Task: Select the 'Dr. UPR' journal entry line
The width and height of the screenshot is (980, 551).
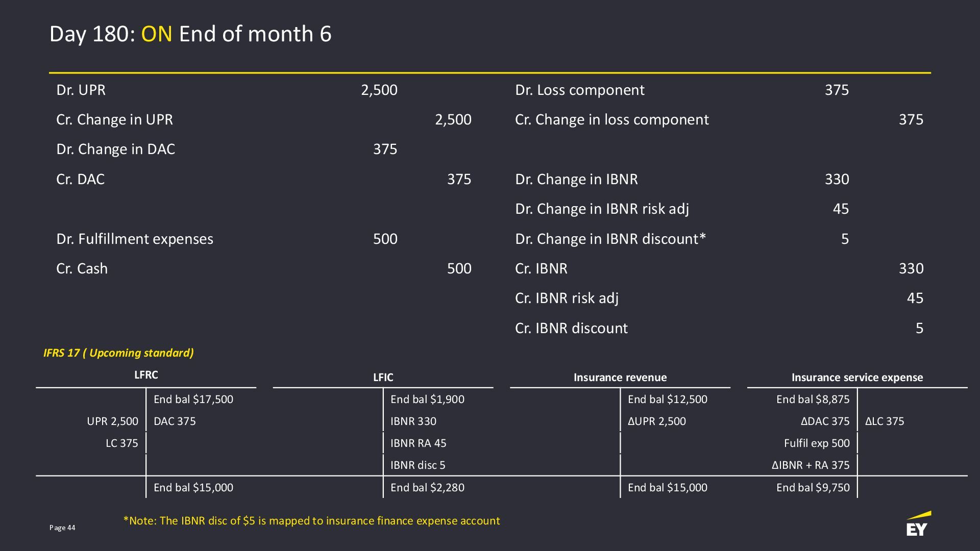Action: pyautogui.click(x=81, y=90)
